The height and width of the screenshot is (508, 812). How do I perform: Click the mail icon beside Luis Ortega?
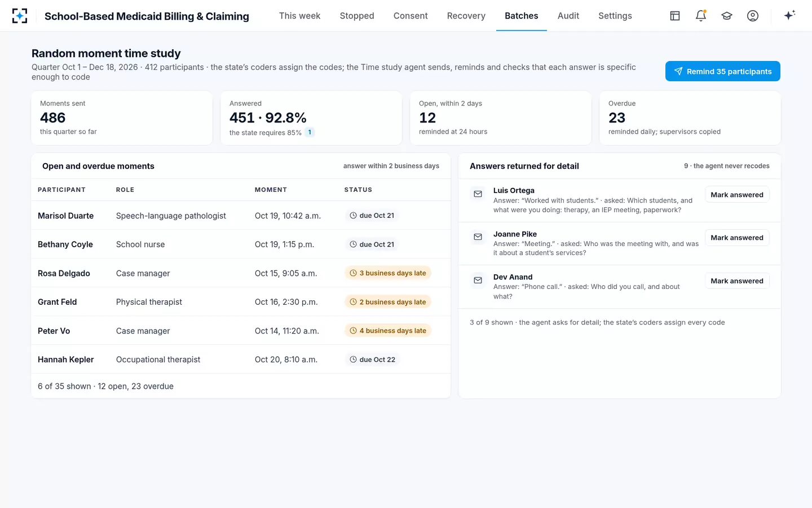[478, 194]
